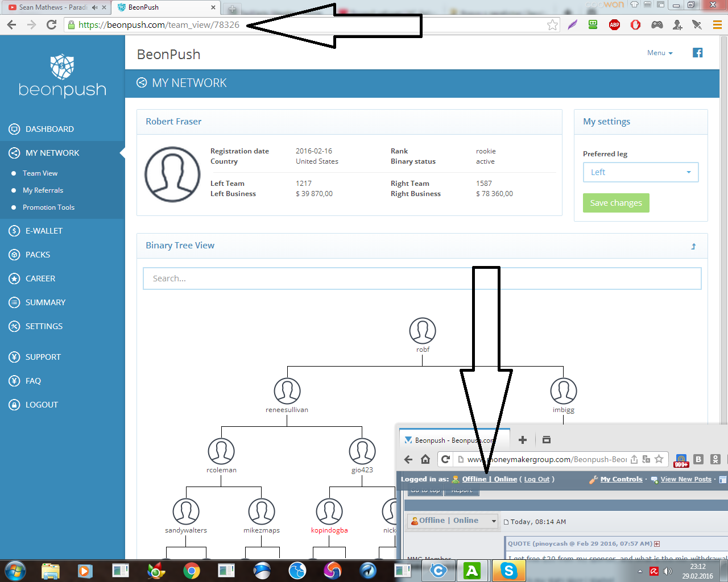Expand the Menu dropdown in header
The width and height of the screenshot is (728, 582).
(660, 53)
